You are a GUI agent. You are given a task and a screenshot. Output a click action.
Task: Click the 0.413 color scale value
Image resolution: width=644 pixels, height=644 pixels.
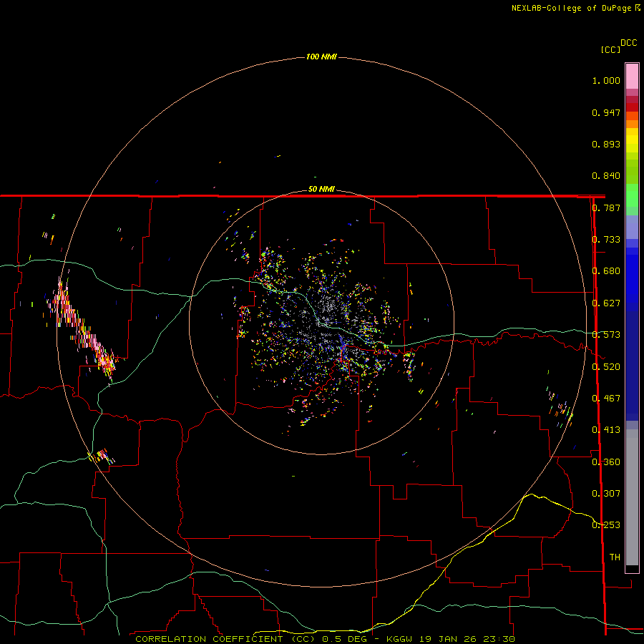(x=606, y=430)
